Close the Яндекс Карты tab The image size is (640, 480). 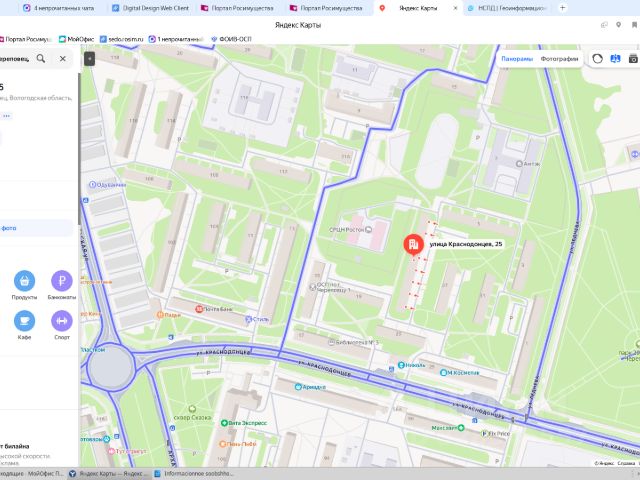click(x=456, y=8)
